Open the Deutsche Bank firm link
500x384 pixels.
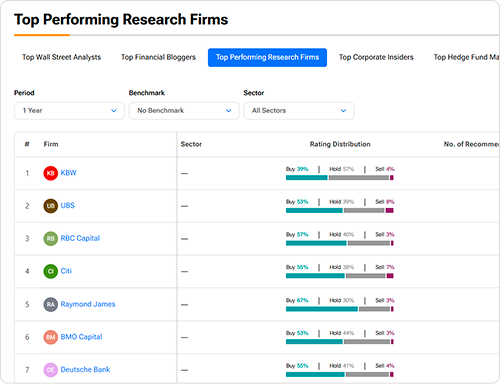click(85, 369)
